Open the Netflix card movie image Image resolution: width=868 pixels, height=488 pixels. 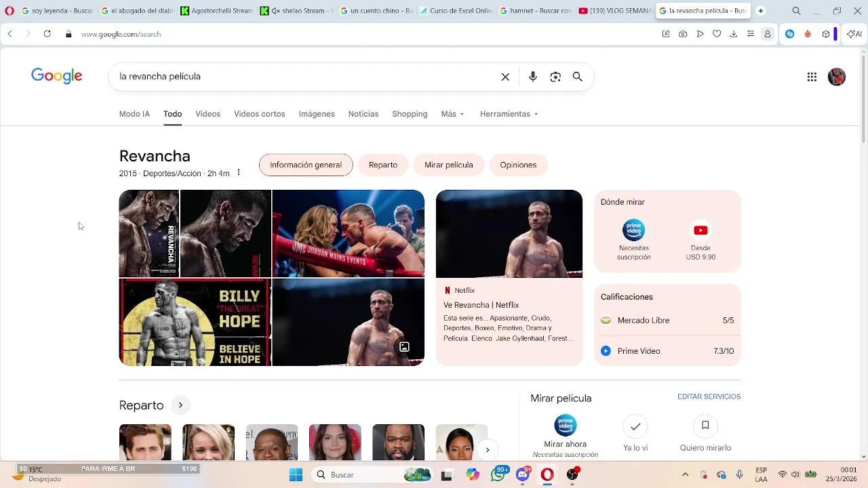click(509, 234)
